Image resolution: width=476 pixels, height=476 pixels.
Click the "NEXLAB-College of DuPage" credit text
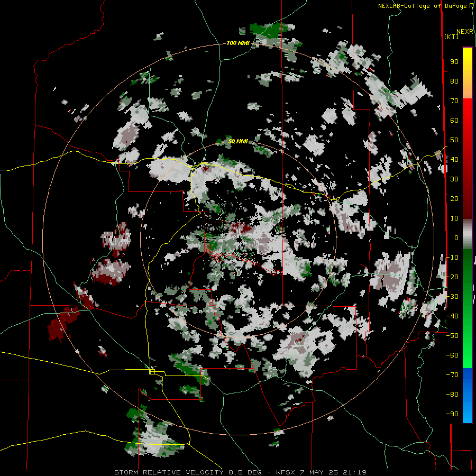[423, 6]
